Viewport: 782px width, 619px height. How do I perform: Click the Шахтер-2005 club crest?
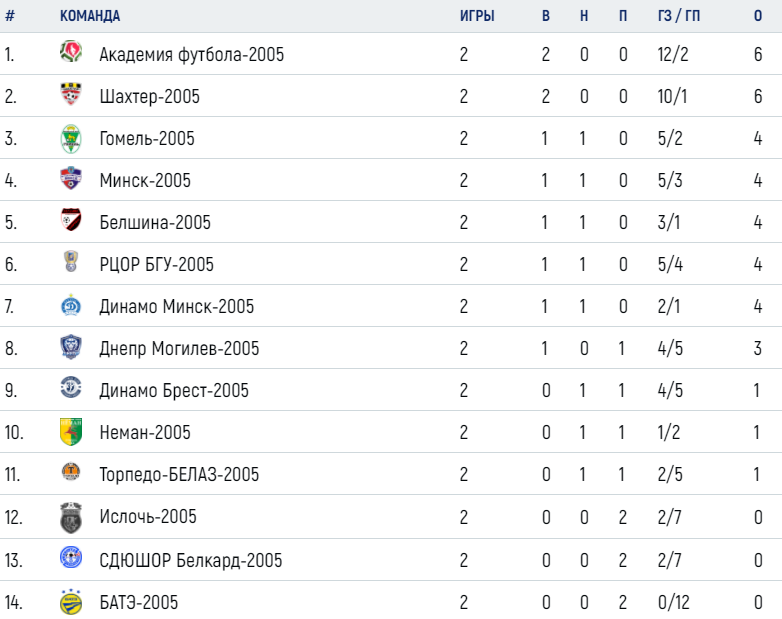coord(71,94)
